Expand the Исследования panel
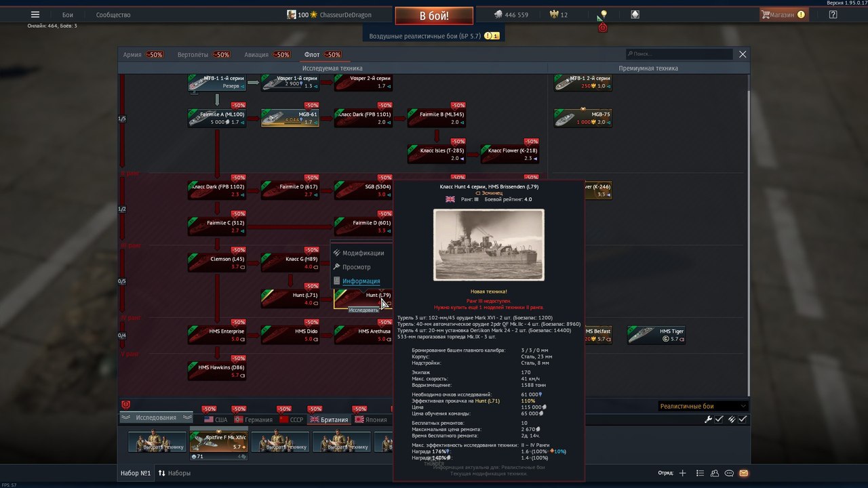Image resolution: width=868 pixels, height=488 pixels. pos(155,418)
